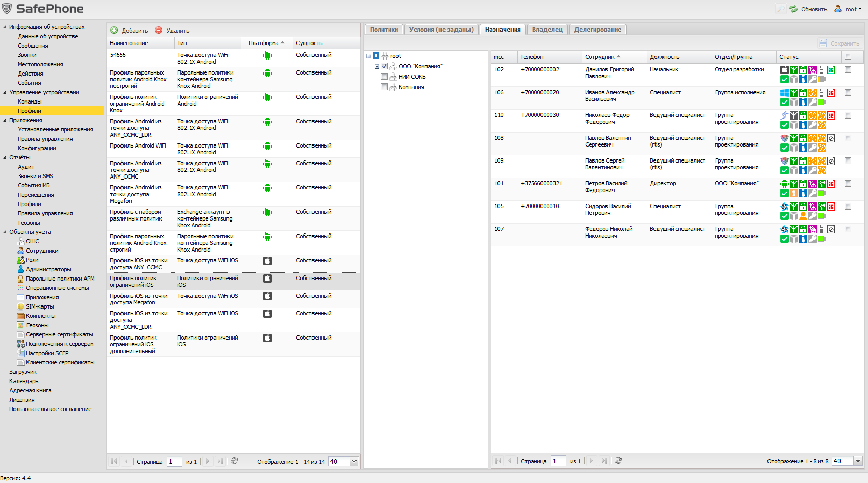This screenshot has height=483, width=868.
Task: Click the Сотрудники people icon in the sidebar
Action: (21, 251)
